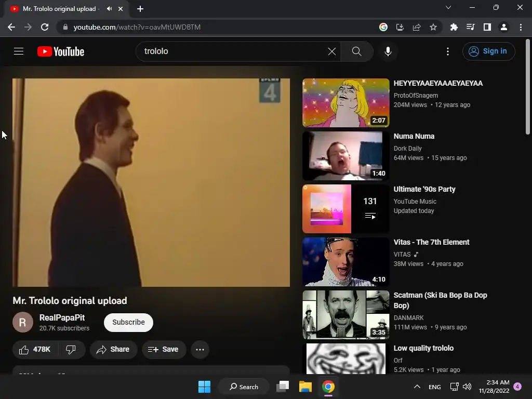
Task: Go back in browser history
Action: (11, 27)
